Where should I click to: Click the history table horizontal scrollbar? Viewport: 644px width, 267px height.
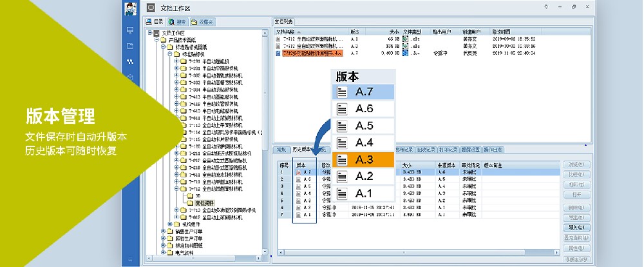click(419, 253)
